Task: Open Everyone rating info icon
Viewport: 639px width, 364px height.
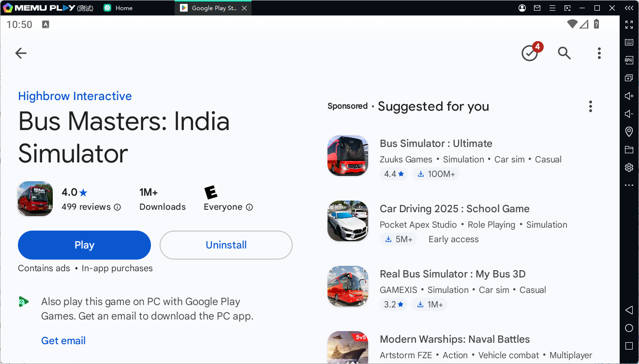Action: pyautogui.click(x=249, y=207)
